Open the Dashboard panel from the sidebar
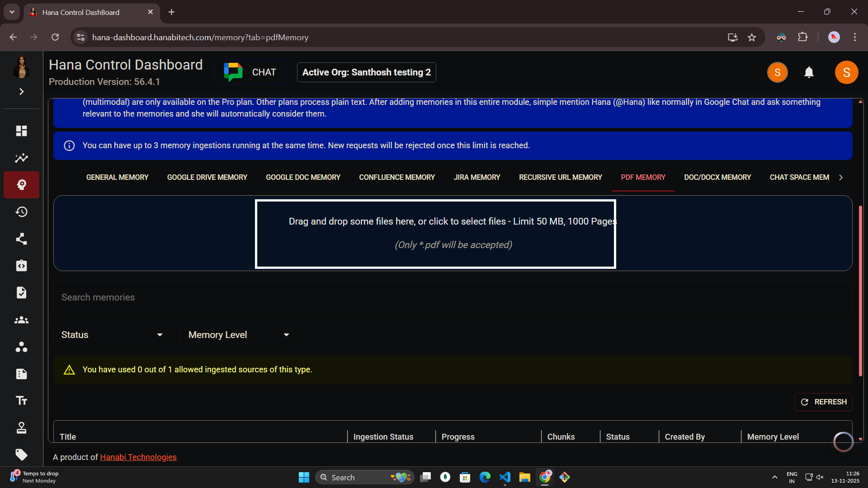This screenshot has height=488, width=868. (x=21, y=131)
